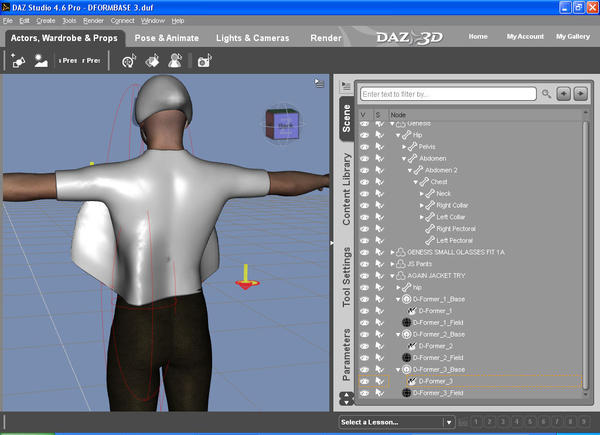Click the Create New Primitive toolbar icon
Screen dimensions: 600x435
tap(18, 60)
